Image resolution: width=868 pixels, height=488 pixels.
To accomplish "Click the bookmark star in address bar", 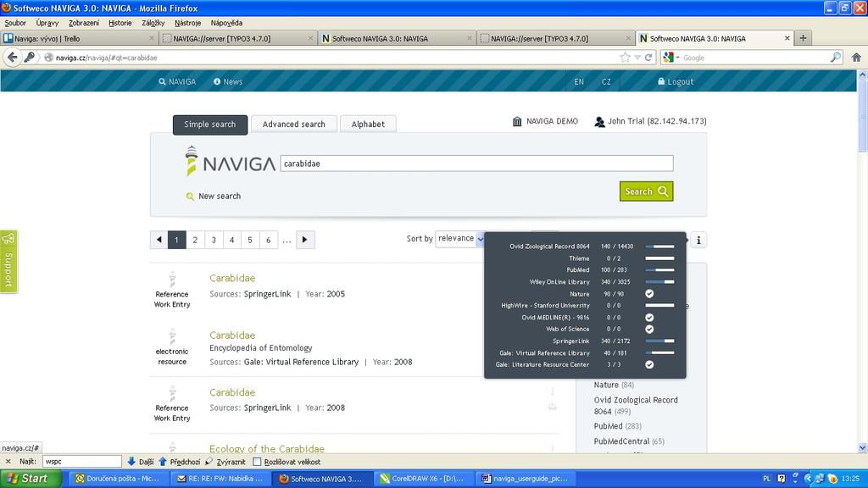I will tap(625, 58).
